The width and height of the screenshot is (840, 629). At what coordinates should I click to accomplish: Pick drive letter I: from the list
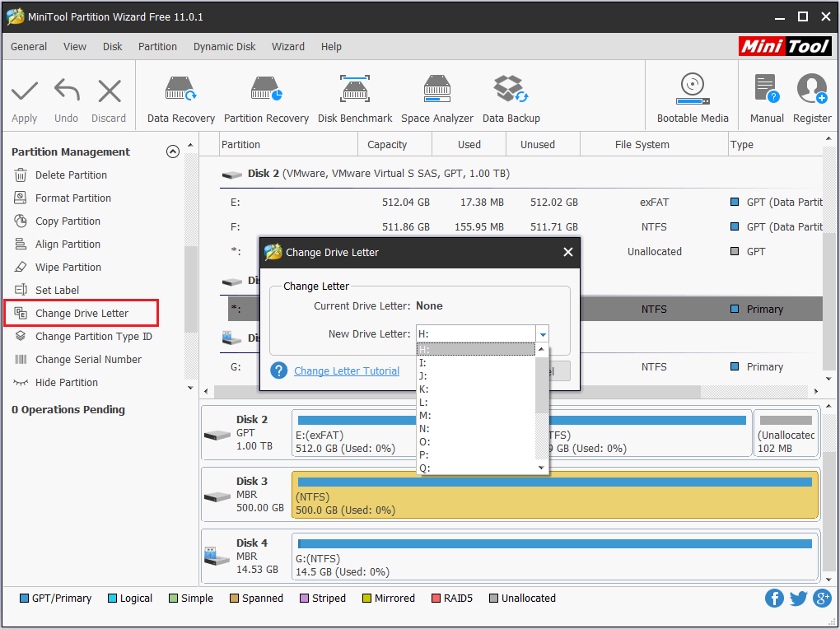tap(476, 363)
